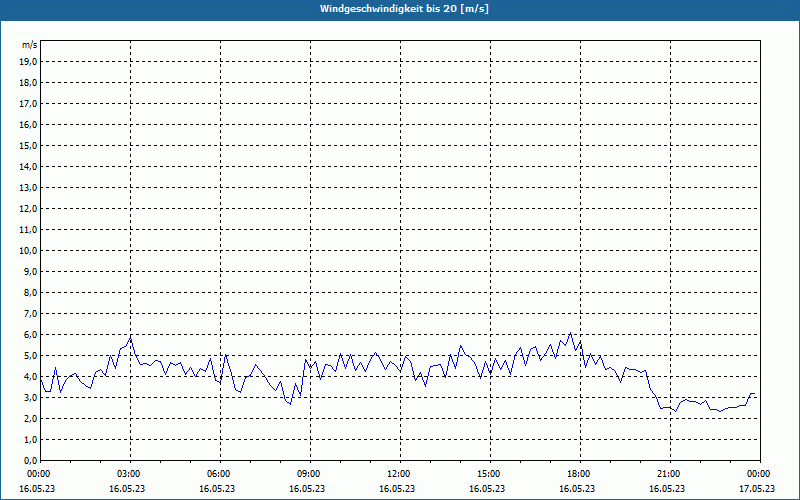Select the "06:00" time axis label

point(219,474)
